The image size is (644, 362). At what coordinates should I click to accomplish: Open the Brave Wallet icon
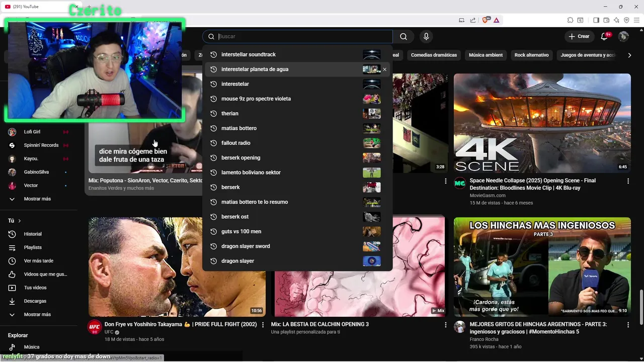(606, 20)
